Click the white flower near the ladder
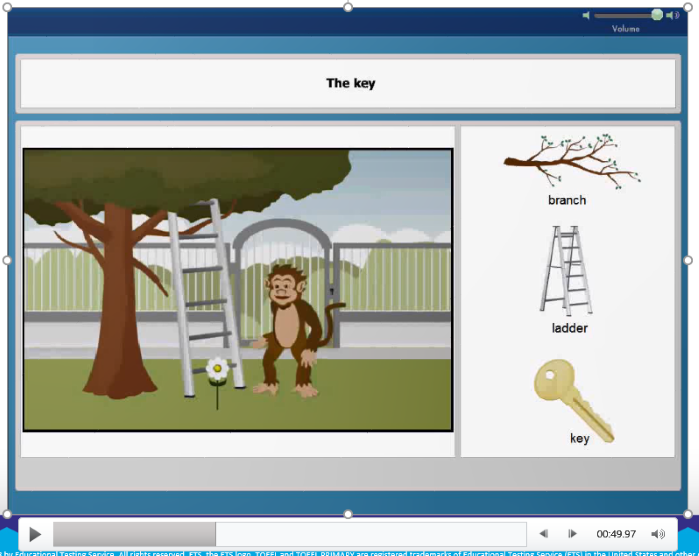The image size is (699, 556). click(x=217, y=371)
